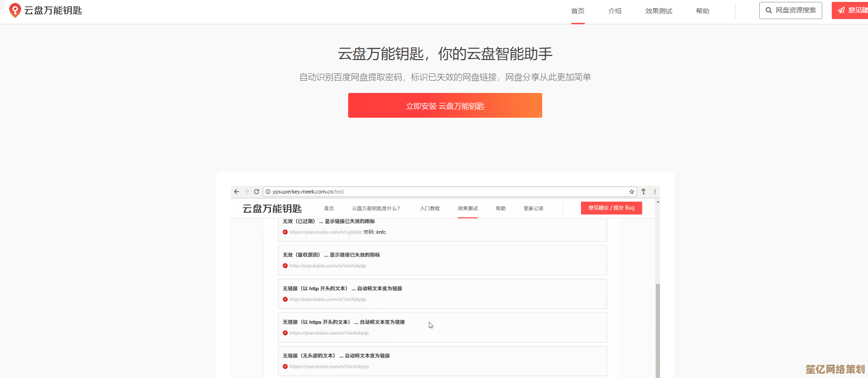
Task: Click the 云盘万能钥匙 logo icon
Action: [x=15, y=10]
